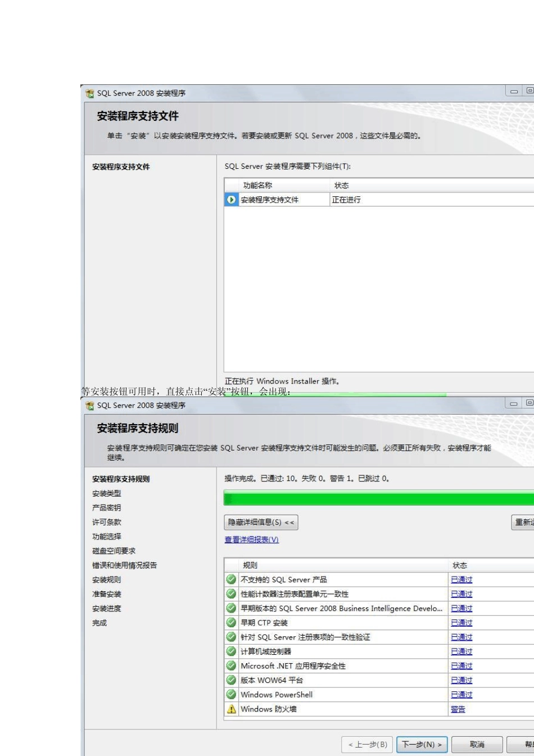Open 已通过 link for 针对 SQL Server 注册表项的一致性验证
This screenshot has height=756, width=534.
click(461, 637)
